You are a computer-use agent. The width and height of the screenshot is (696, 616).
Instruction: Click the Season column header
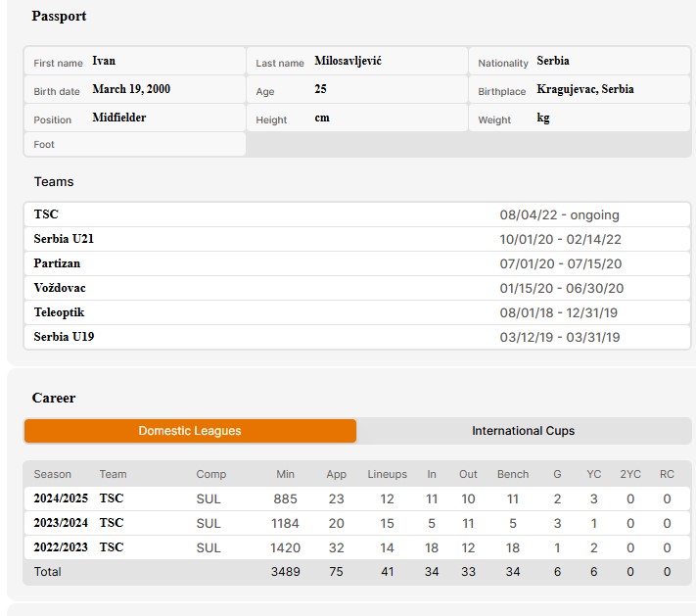click(53, 474)
